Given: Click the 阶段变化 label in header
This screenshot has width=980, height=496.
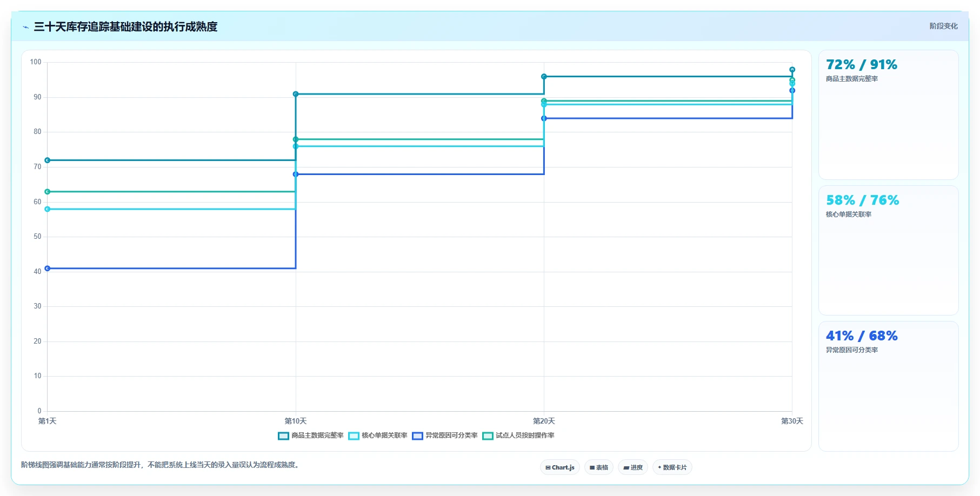Looking at the screenshot, I should pyautogui.click(x=944, y=26).
